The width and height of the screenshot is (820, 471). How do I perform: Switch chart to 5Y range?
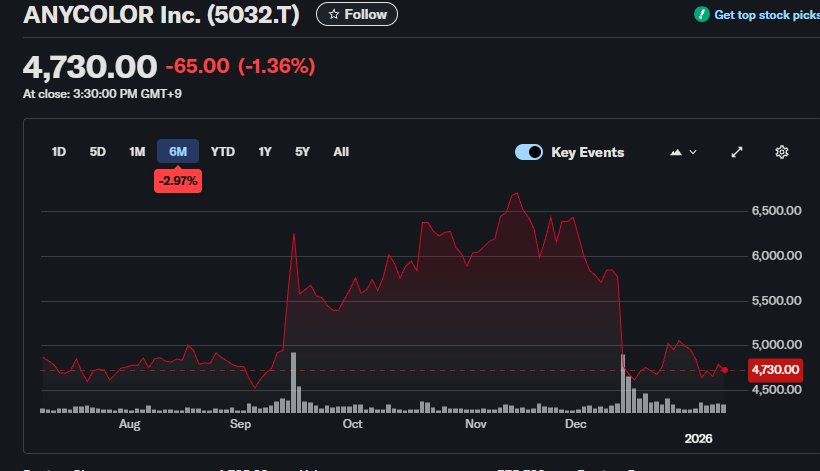pos(302,152)
